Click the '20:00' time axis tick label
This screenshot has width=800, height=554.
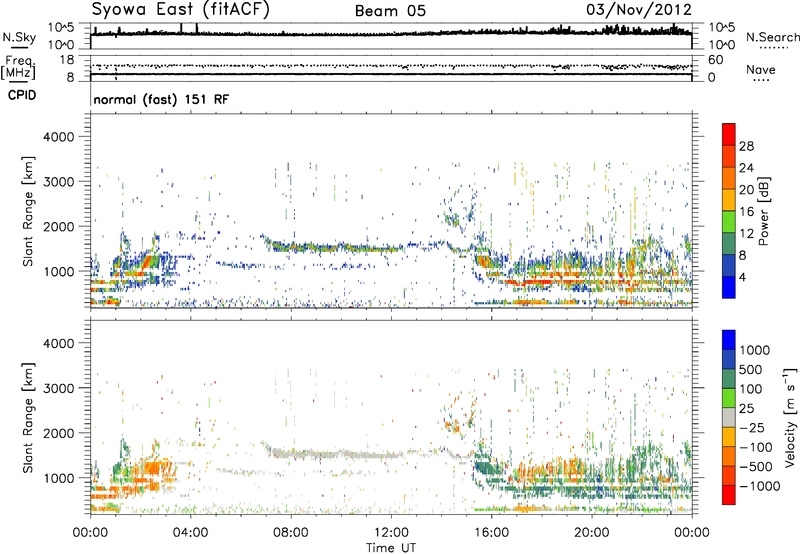(x=592, y=533)
